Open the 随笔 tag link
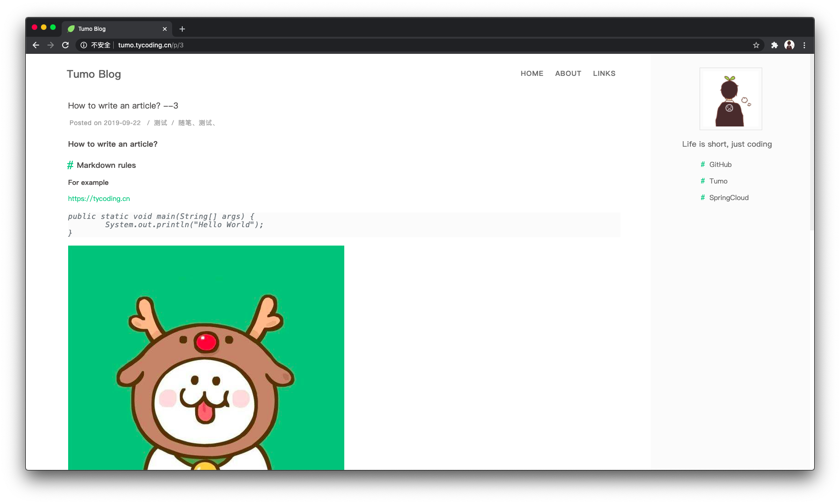840x504 pixels. point(185,123)
